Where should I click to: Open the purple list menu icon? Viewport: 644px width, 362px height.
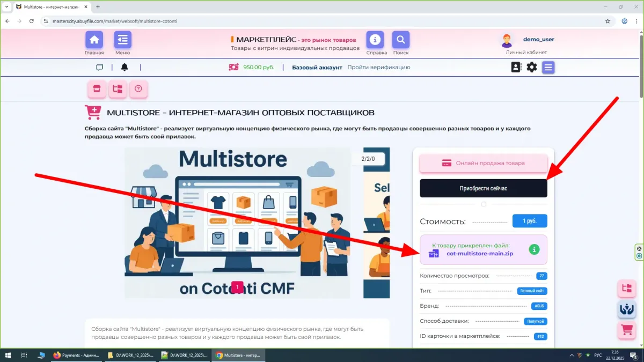coord(548,67)
